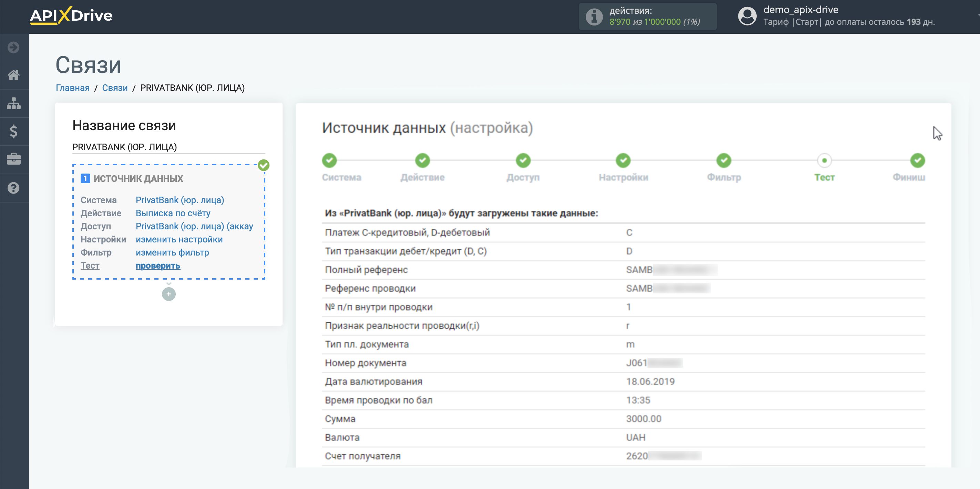
Task: Edit the connection name field
Action: point(169,147)
